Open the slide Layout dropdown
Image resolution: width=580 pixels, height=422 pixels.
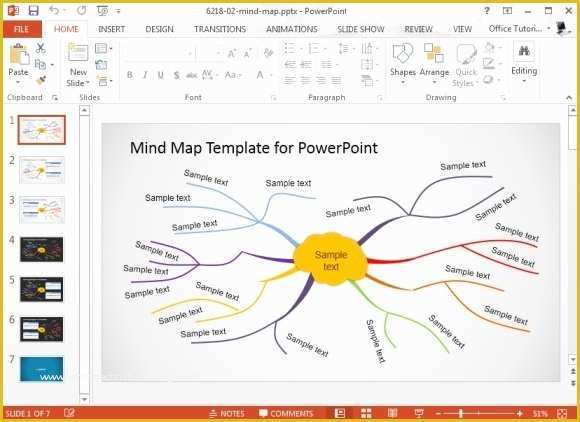coord(104,48)
